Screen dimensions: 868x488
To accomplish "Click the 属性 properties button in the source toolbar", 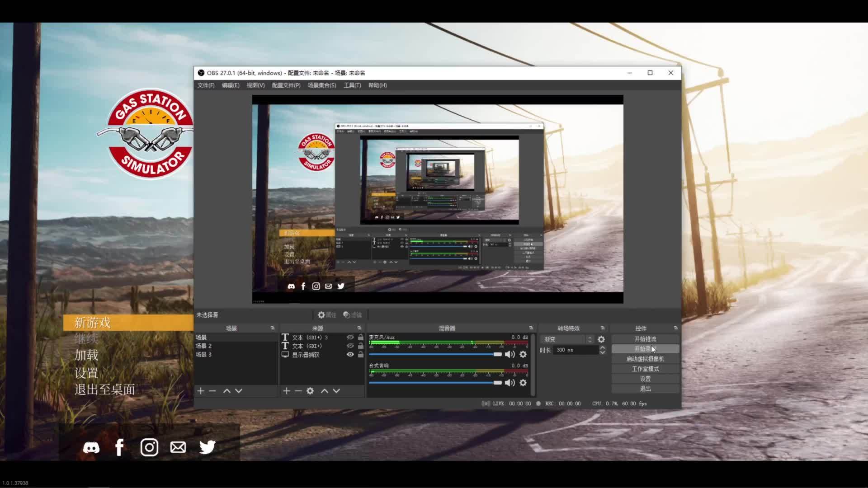I will point(327,315).
